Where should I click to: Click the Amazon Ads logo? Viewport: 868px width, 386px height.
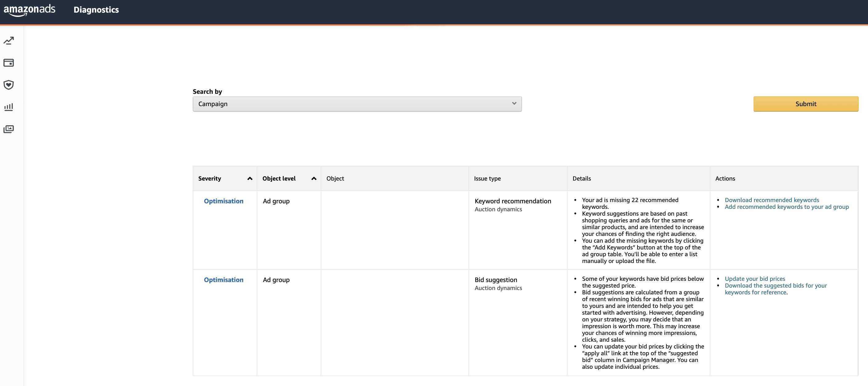(29, 10)
